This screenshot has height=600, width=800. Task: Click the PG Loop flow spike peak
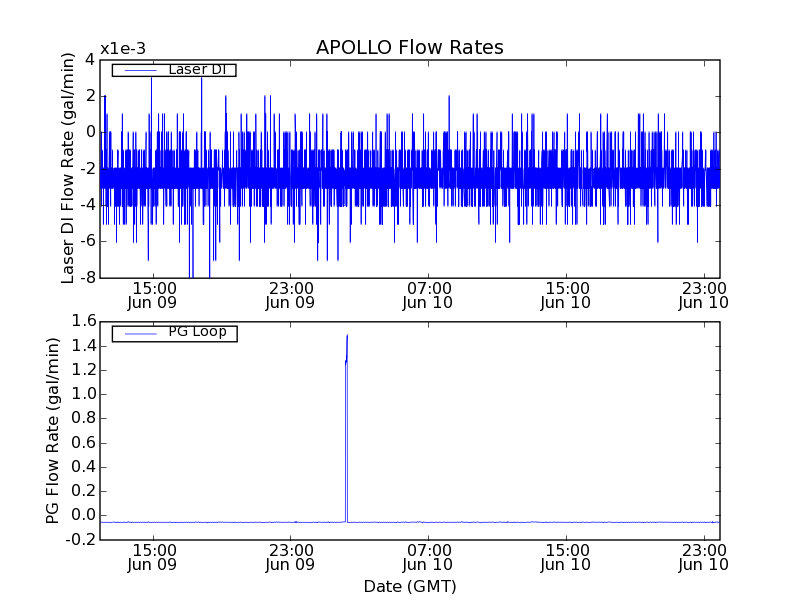click(347, 336)
